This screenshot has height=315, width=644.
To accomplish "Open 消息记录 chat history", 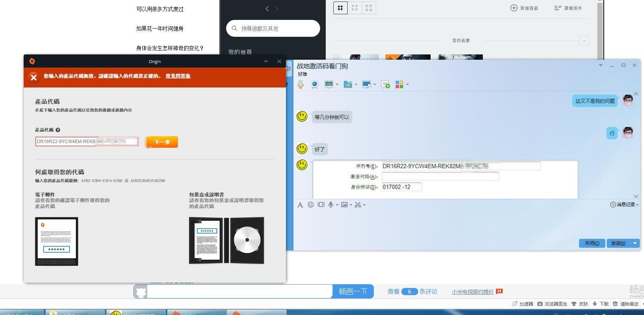I will [624, 205].
